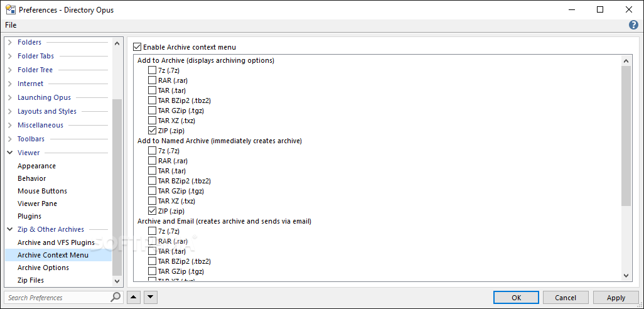The width and height of the screenshot is (644, 309).
Task: Select the 'Archive and Email' heading
Action: click(x=224, y=221)
